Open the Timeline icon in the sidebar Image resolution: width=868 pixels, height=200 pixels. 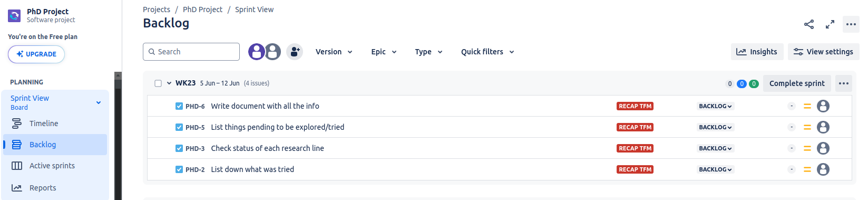pos(17,123)
